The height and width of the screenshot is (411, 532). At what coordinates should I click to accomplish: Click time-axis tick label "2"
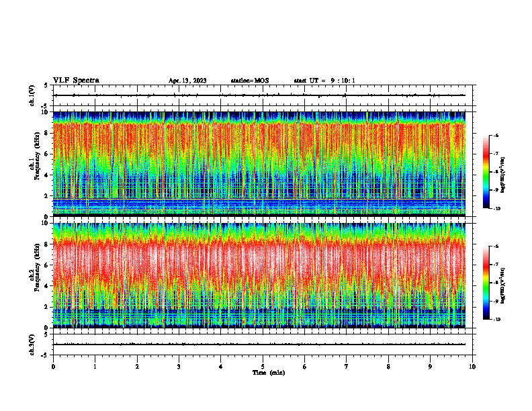click(x=137, y=367)
